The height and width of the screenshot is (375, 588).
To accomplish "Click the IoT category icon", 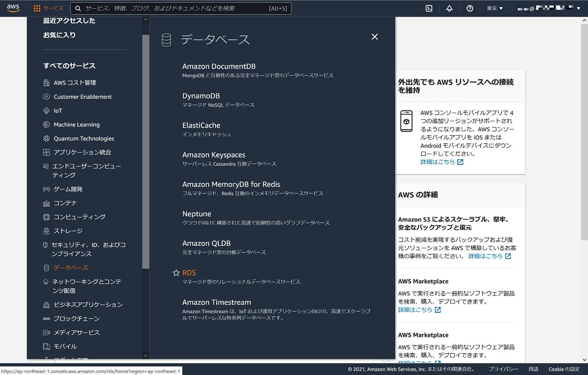I will (x=46, y=110).
